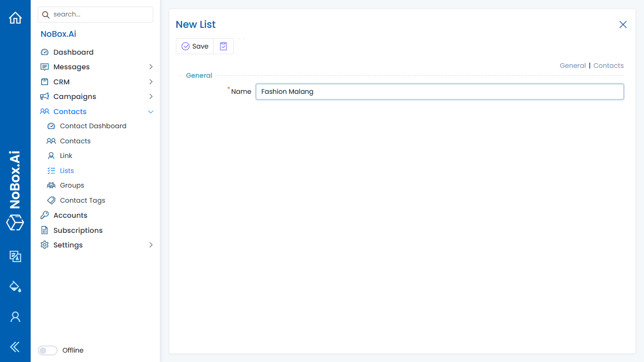The height and width of the screenshot is (362, 644).
Task: Open the Groups section
Action: pos(72,185)
